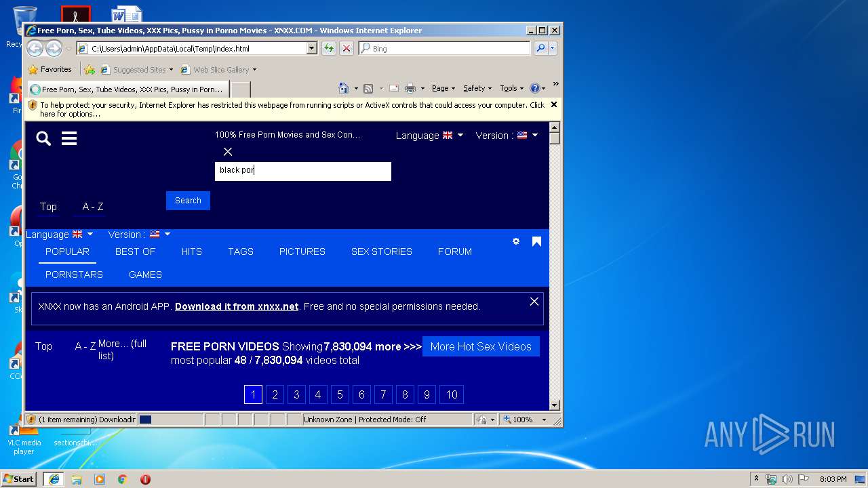Click the green Refresh page icon

(329, 48)
